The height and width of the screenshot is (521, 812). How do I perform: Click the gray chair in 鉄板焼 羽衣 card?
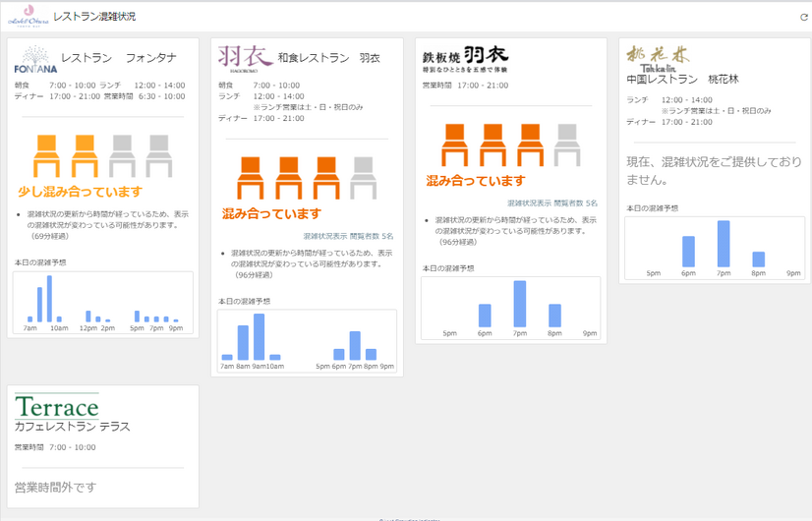[x=566, y=145]
